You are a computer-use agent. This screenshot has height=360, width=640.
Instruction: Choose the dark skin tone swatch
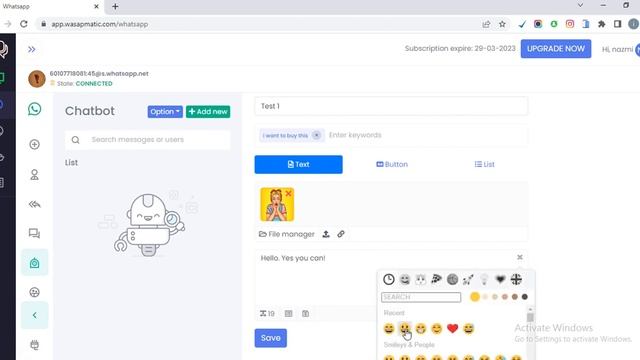(x=525, y=297)
